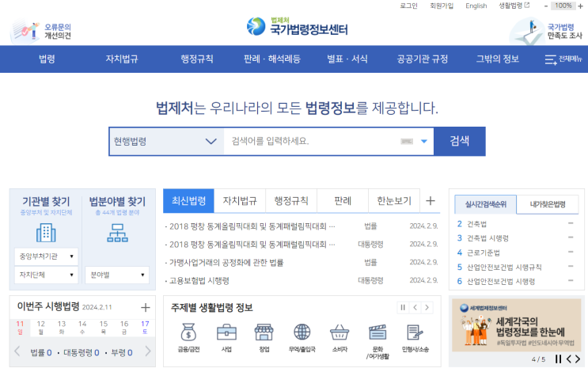Screen dimensions: 588x372
Task: Expand the search box history arrow
Action: click(424, 142)
